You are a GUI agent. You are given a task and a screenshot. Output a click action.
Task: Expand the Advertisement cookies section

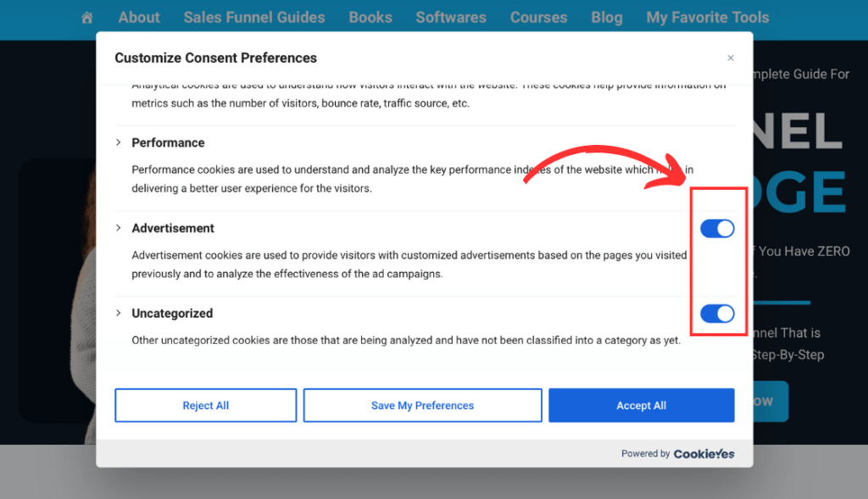click(119, 228)
